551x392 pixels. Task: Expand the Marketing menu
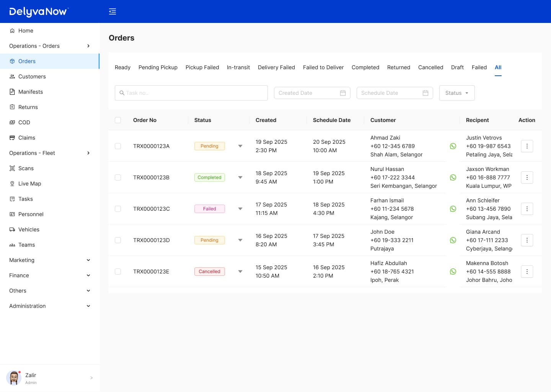50,260
